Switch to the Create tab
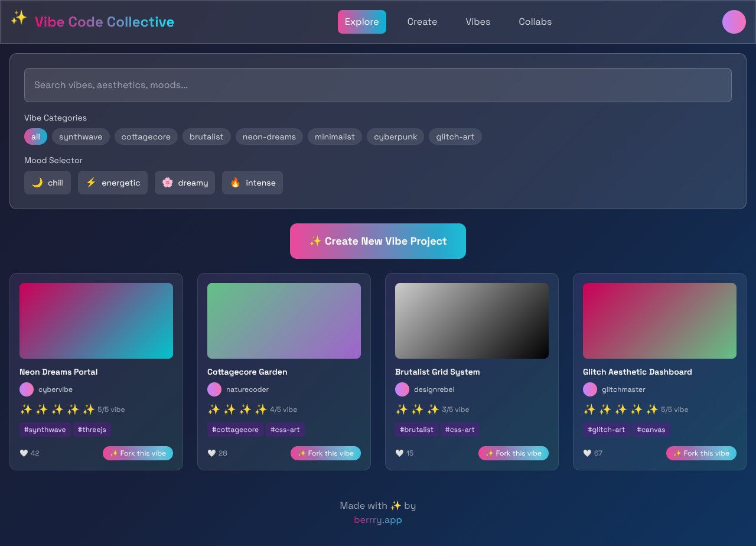Screen dimensions: 756x546 click(x=422, y=22)
